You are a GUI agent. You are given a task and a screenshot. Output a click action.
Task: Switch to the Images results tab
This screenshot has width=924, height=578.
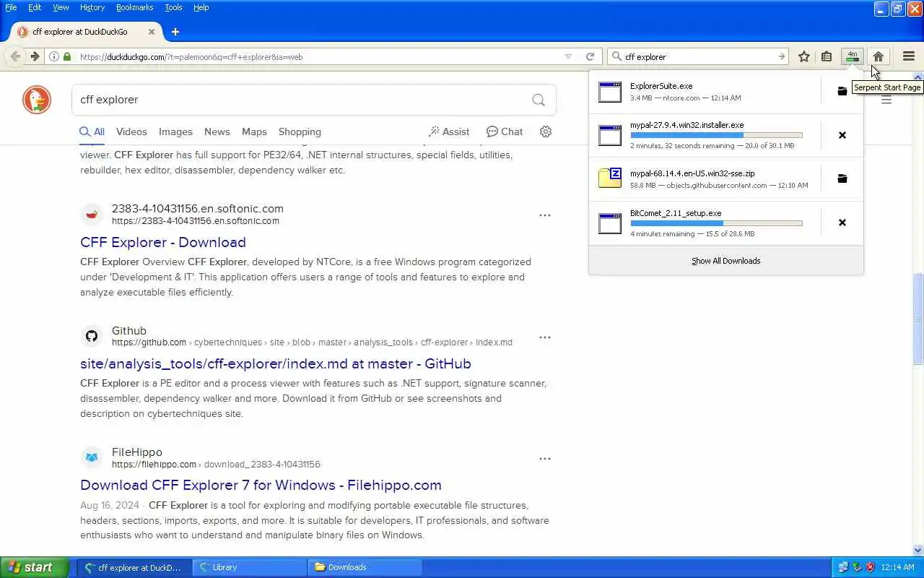click(x=175, y=131)
